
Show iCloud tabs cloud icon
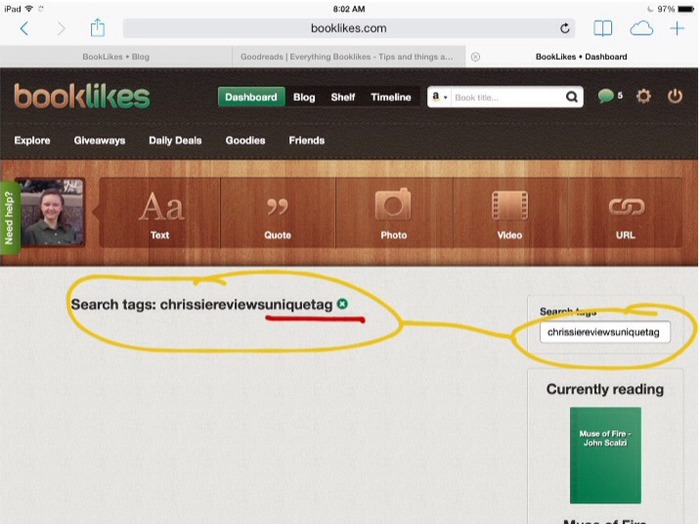[x=641, y=28]
